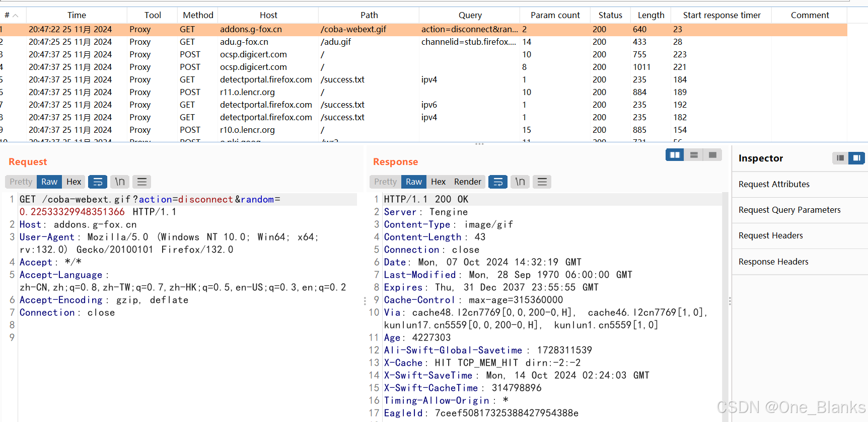Select Hex tab in Request panel

pyautogui.click(x=74, y=182)
